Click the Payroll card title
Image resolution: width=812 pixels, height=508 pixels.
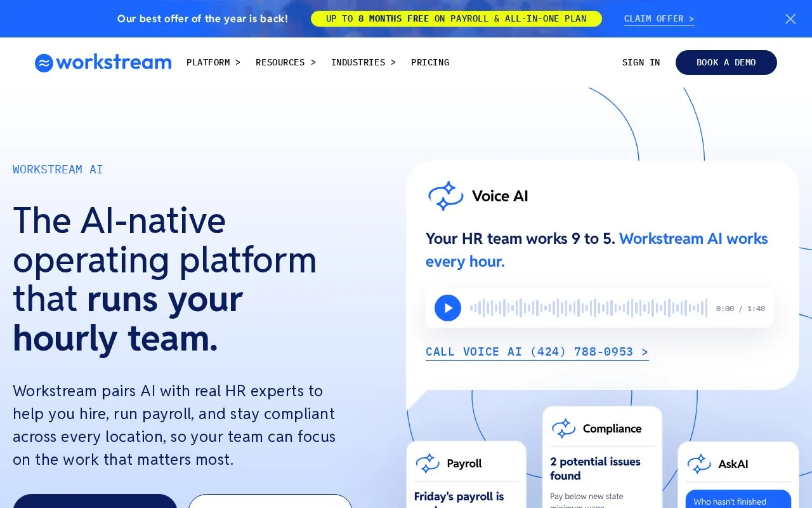pyautogui.click(x=464, y=464)
